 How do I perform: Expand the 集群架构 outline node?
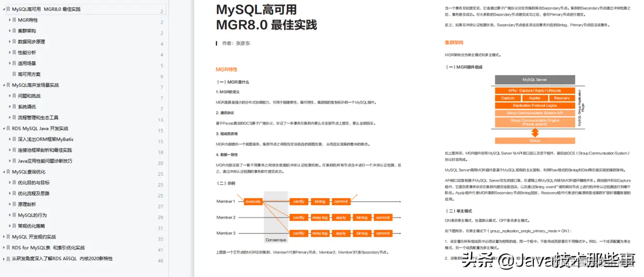coord(9,31)
